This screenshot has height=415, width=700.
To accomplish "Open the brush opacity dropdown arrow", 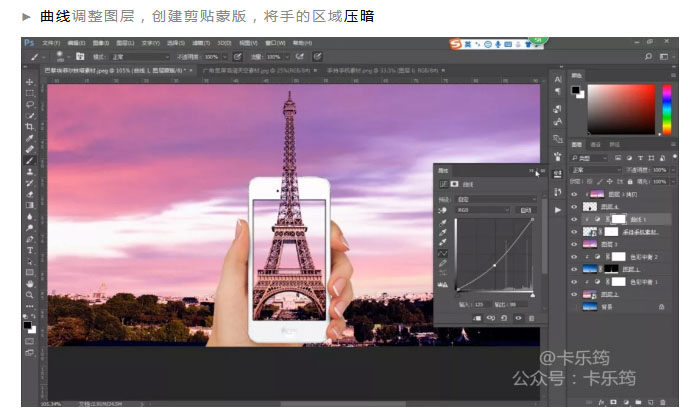I will pyautogui.click(x=225, y=57).
